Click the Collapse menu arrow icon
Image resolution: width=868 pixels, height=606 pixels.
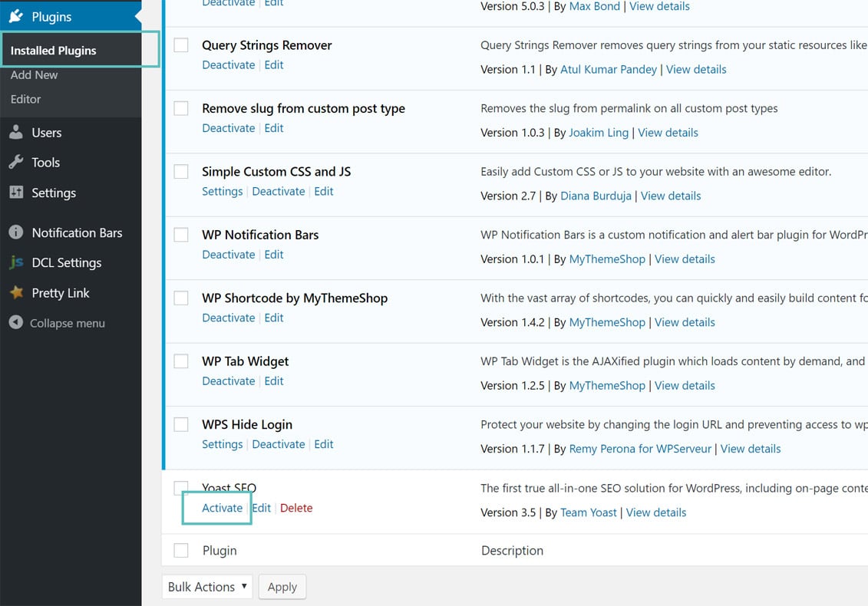point(16,323)
